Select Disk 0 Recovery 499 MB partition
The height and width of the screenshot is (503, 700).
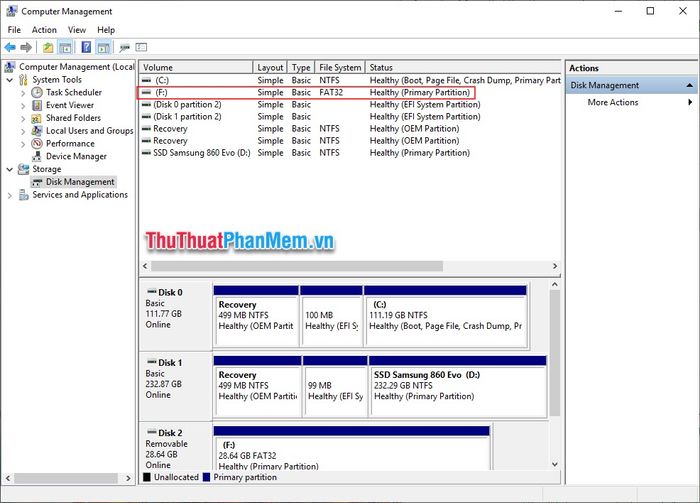256,316
